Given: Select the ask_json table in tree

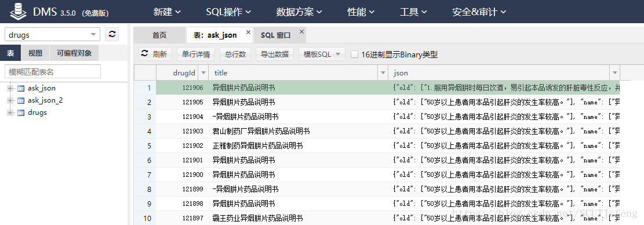Looking at the screenshot, I should click(42, 88).
